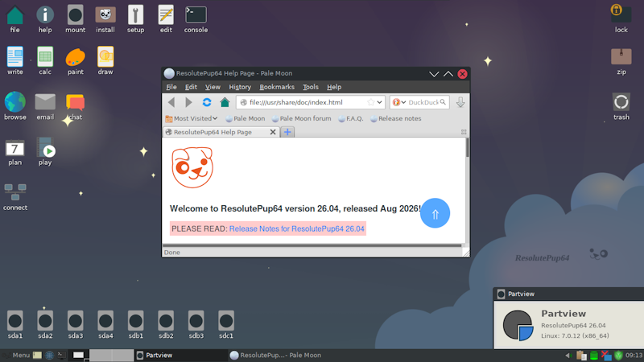Screen dimensions: 644x362
Task: Click the blue scroll-to-top arrow button
Action: 435,213
